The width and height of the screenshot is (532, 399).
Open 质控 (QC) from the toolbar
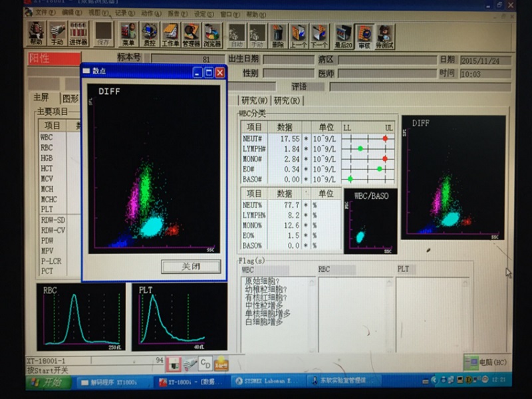pos(149,33)
